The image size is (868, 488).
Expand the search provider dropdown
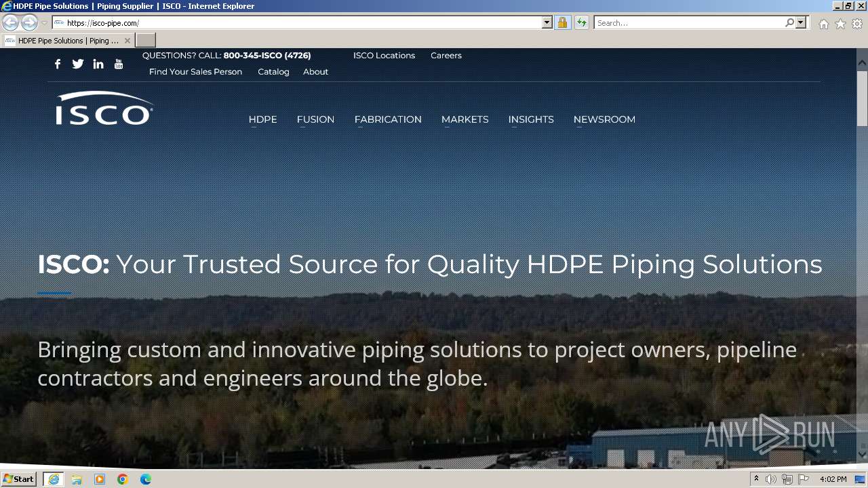(801, 23)
